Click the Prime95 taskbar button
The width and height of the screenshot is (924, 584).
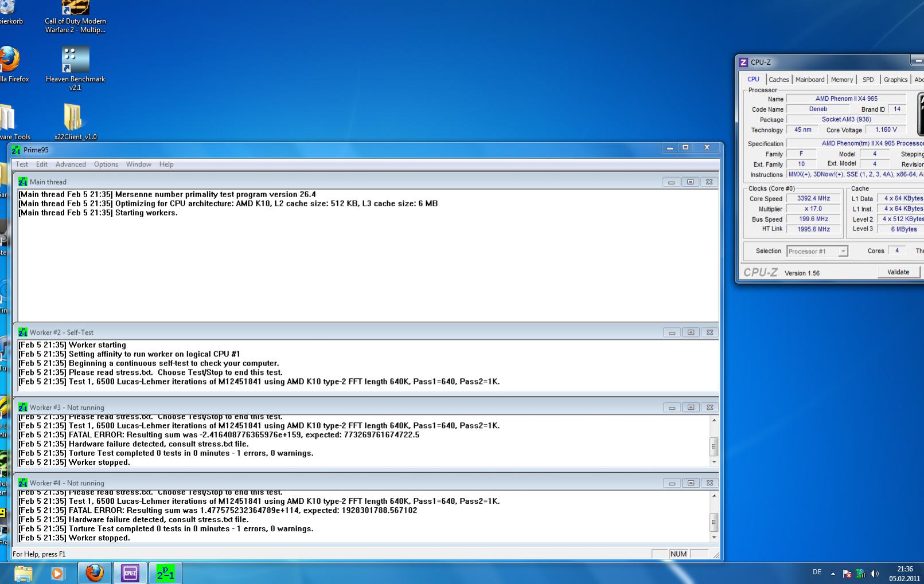166,573
